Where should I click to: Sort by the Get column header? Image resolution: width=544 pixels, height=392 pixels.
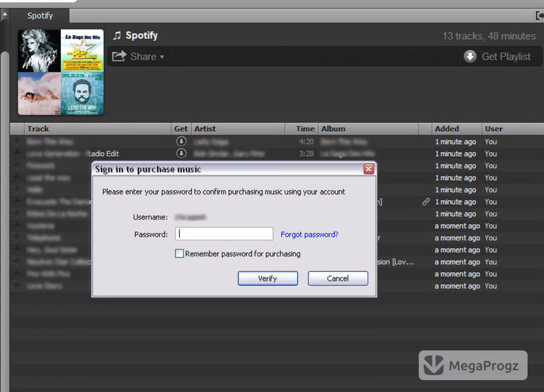[x=181, y=129]
